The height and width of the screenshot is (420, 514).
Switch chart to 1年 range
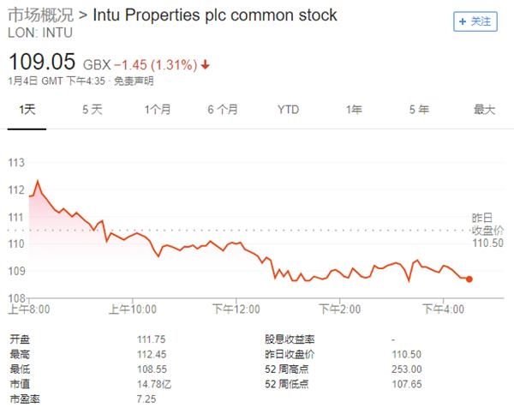point(354,109)
